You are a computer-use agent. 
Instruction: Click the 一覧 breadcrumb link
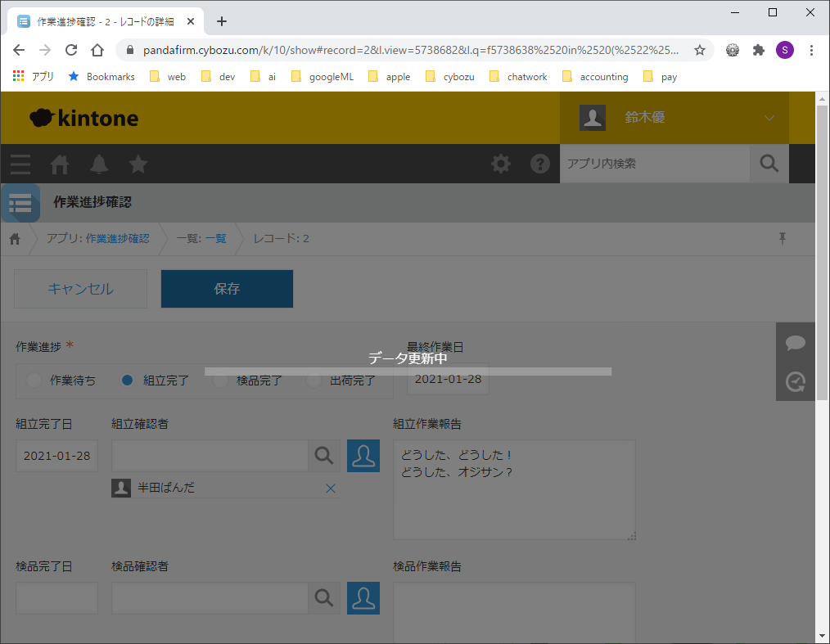[x=215, y=239]
